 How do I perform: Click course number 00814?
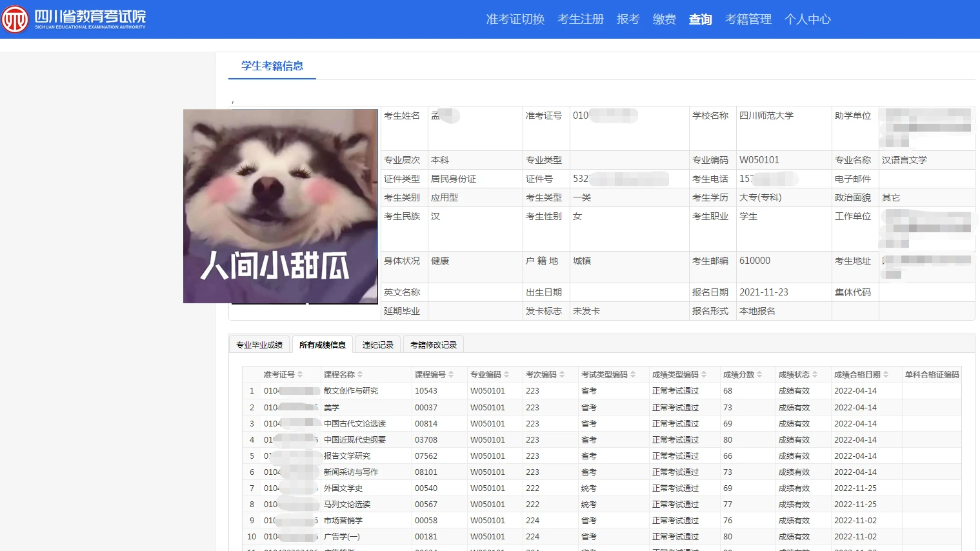[426, 424]
